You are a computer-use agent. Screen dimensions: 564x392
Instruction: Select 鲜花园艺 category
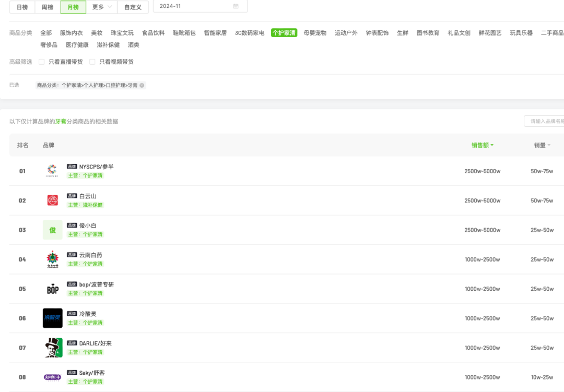[490, 33]
